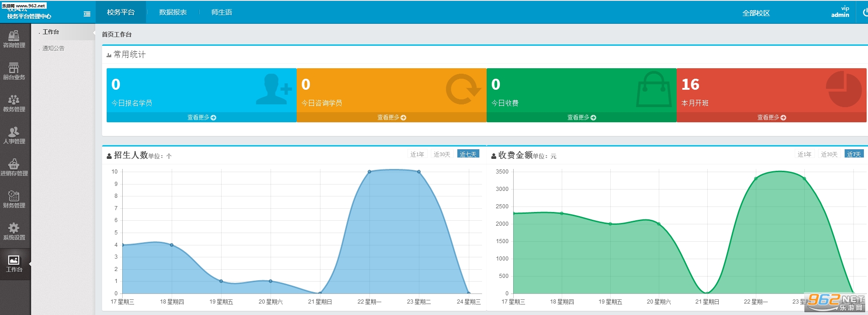
Task: Click add-user icon on 今日报名学员 card
Action: coord(274,89)
